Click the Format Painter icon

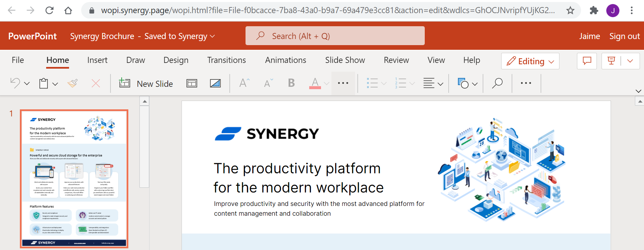pos(73,83)
